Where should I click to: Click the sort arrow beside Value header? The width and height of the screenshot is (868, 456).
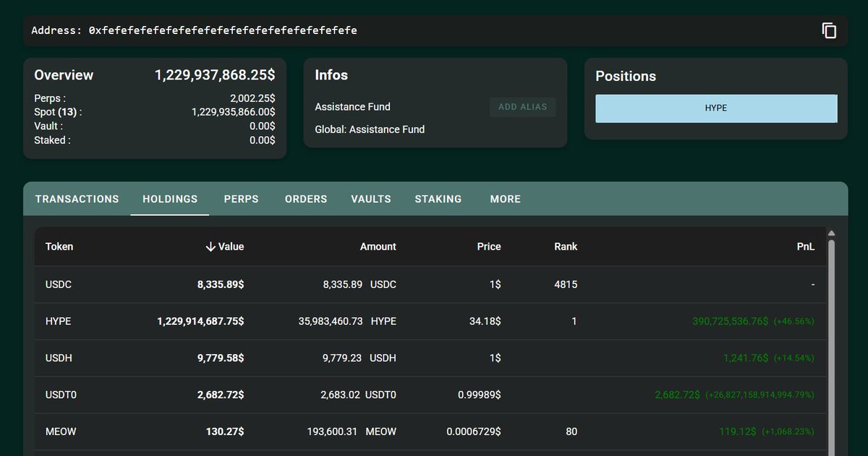coord(210,247)
